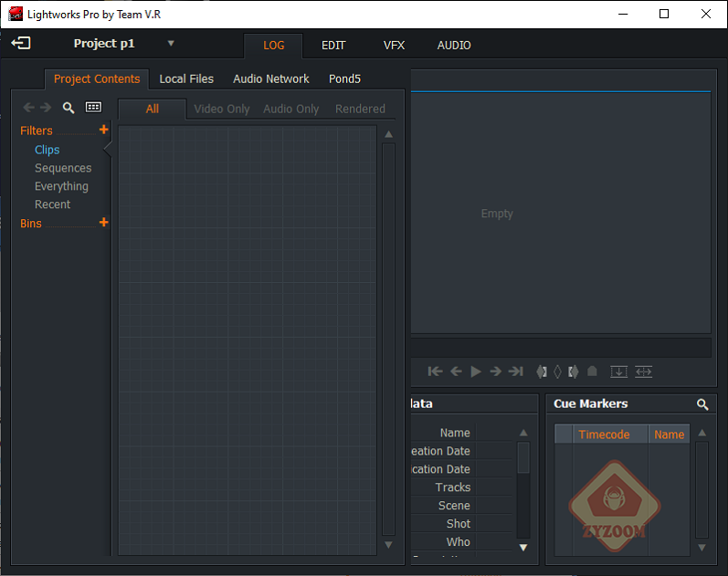728x576 pixels.
Task: Click the add cue marker icon
Action: coord(592,372)
